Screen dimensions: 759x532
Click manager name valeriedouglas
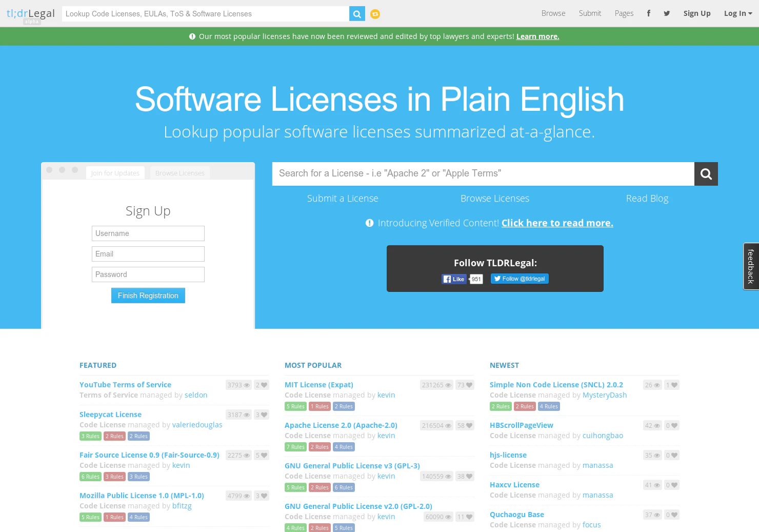pyautogui.click(x=197, y=425)
